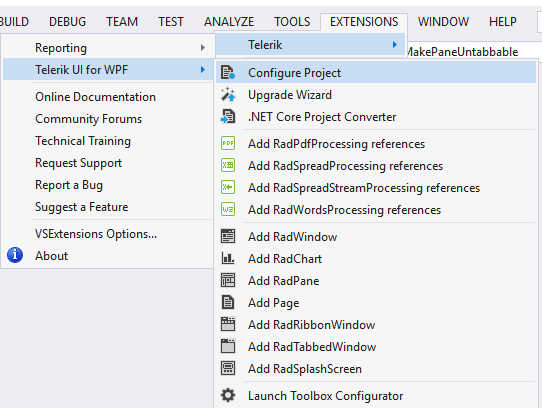
Task: Click the Add RadChart bar chart icon
Action: pyautogui.click(x=228, y=258)
